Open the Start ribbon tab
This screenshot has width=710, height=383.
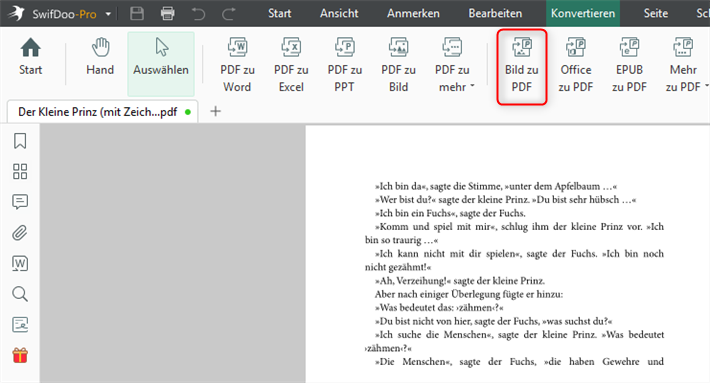[279, 14]
